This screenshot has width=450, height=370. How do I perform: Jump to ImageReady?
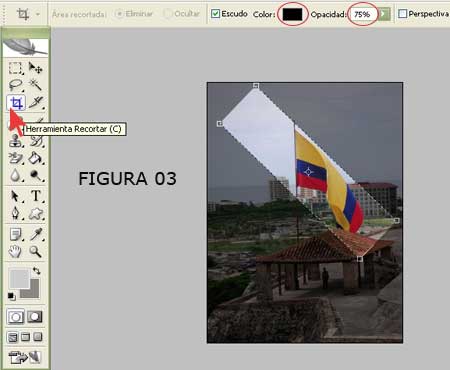coord(25,357)
